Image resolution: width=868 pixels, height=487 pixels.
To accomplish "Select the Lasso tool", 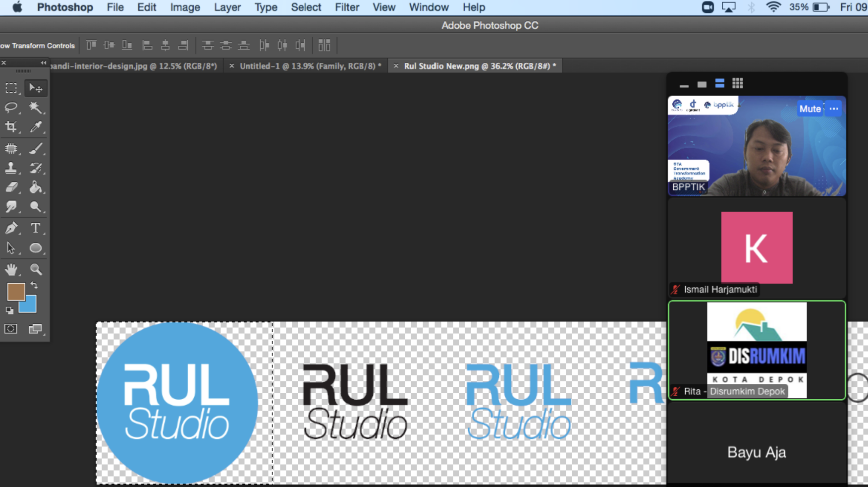I will coord(11,108).
